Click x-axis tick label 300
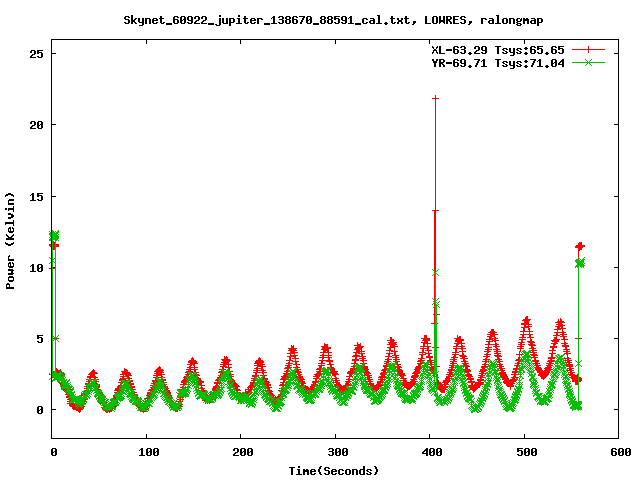The image size is (640, 480). pyautogui.click(x=338, y=452)
